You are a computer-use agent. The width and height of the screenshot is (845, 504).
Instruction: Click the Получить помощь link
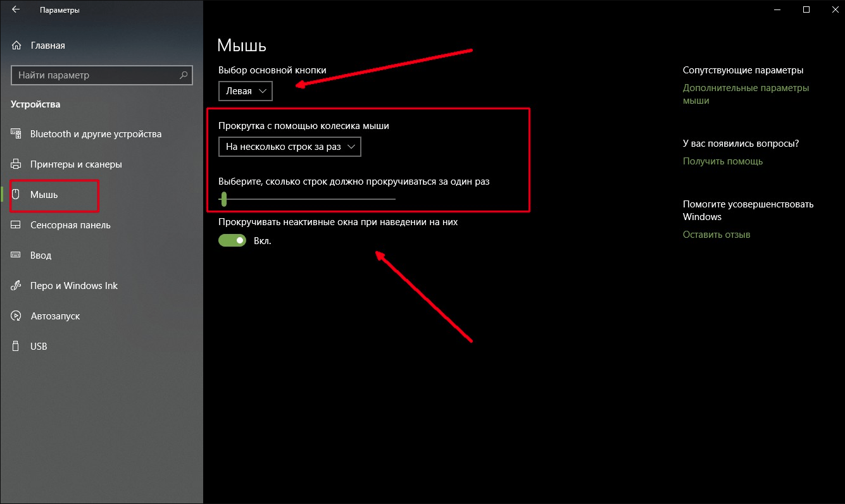[x=722, y=161]
